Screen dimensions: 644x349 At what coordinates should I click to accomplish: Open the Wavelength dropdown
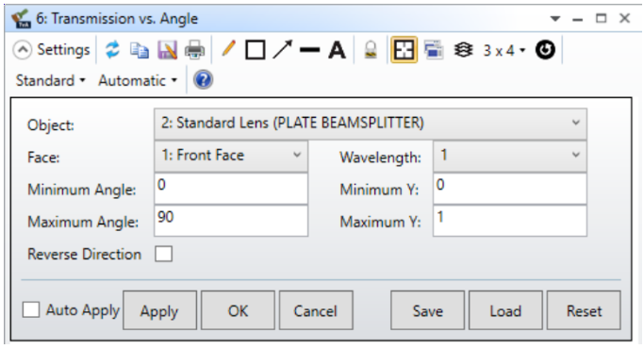click(x=510, y=156)
